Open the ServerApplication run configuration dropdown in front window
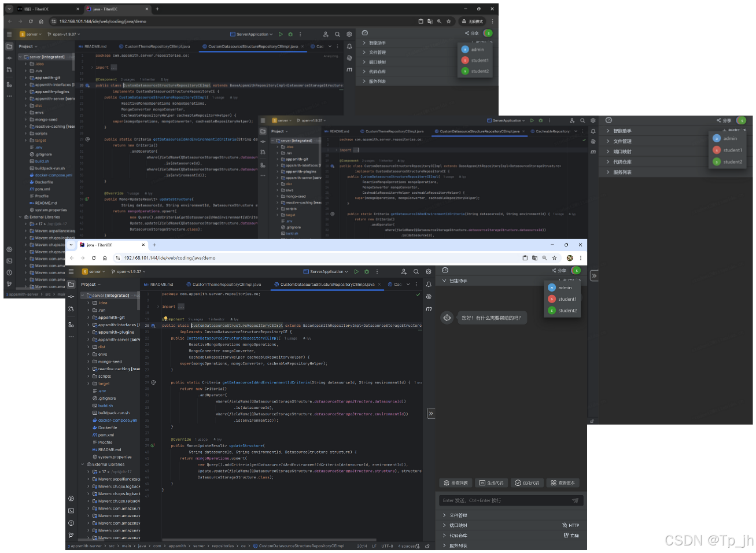756x553 pixels. coord(326,271)
